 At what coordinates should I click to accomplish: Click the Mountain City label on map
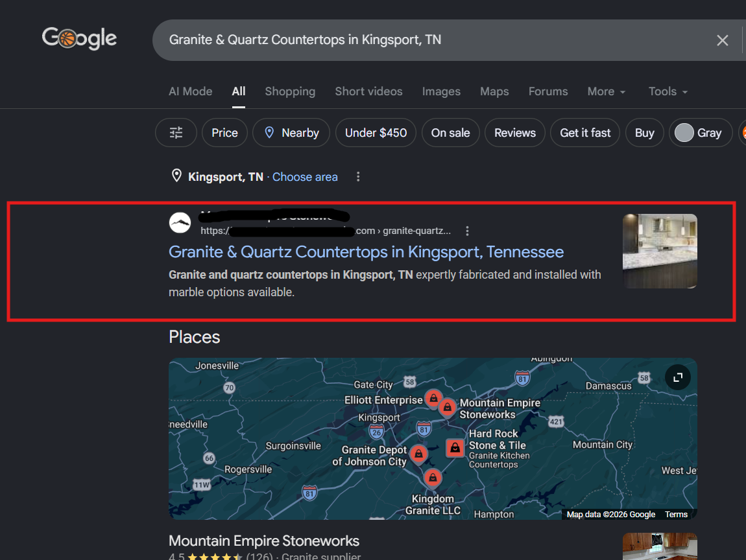point(603,445)
